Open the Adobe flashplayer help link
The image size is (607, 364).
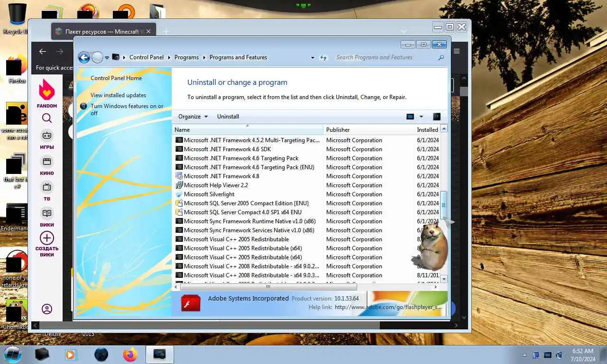tap(388, 307)
